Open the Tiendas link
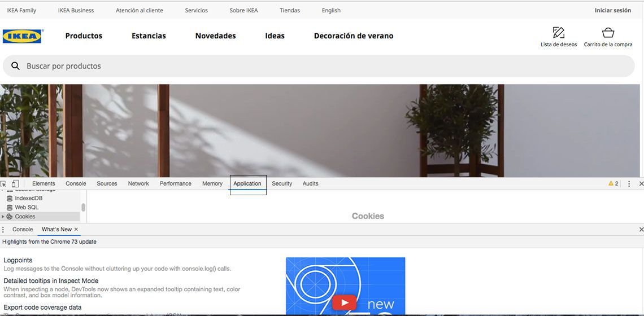This screenshot has width=644, height=316. click(290, 10)
